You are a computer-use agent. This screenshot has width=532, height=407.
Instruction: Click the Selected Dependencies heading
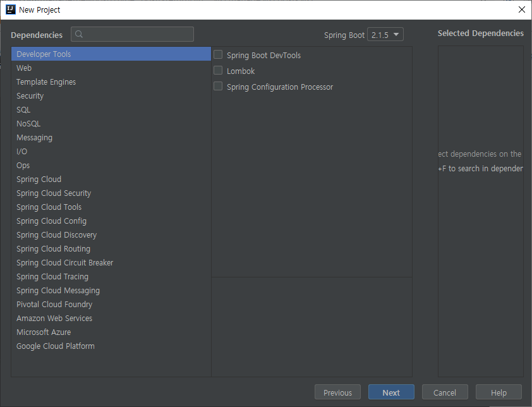(480, 33)
